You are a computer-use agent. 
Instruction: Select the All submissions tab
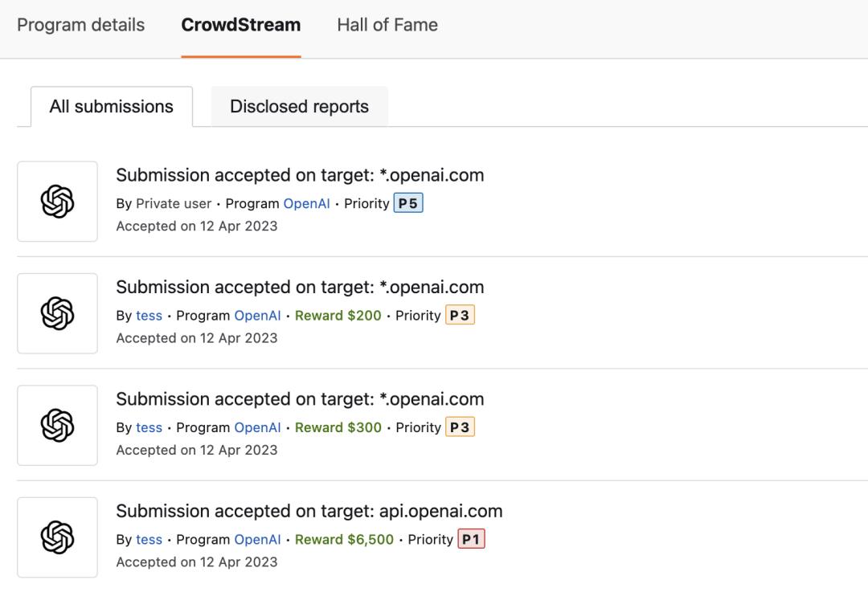click(112, 107)
